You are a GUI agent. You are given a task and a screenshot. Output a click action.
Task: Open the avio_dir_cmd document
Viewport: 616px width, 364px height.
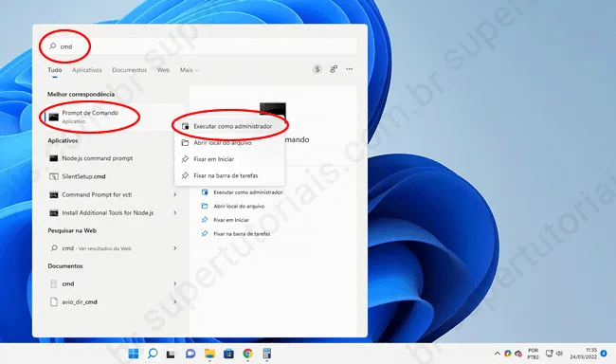(x=80, y=301)
